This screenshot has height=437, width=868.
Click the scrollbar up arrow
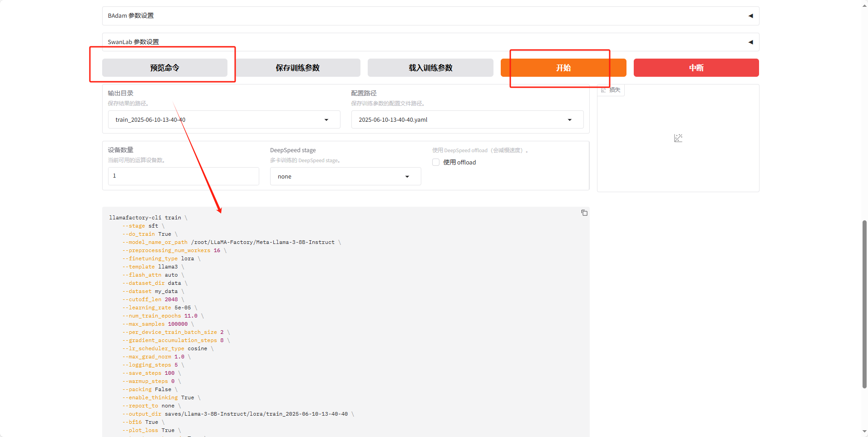[x=864, y=5]
